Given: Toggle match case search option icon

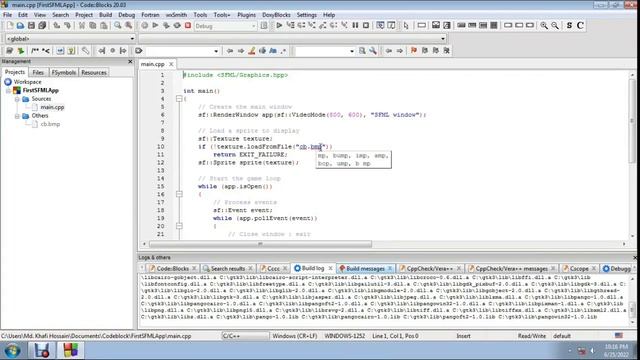Looking at the screenshot, I should (273, 51).
